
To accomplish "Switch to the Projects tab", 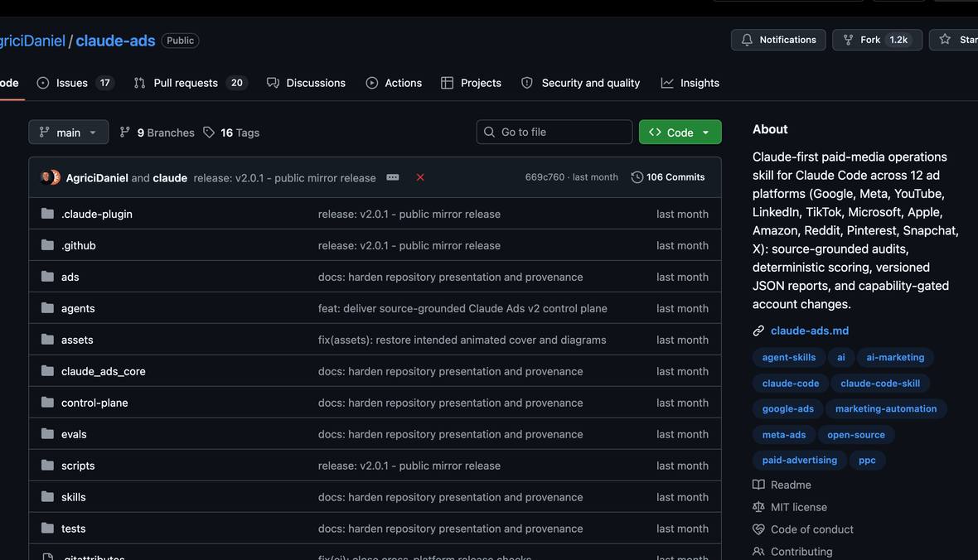I will pos(471,83).
